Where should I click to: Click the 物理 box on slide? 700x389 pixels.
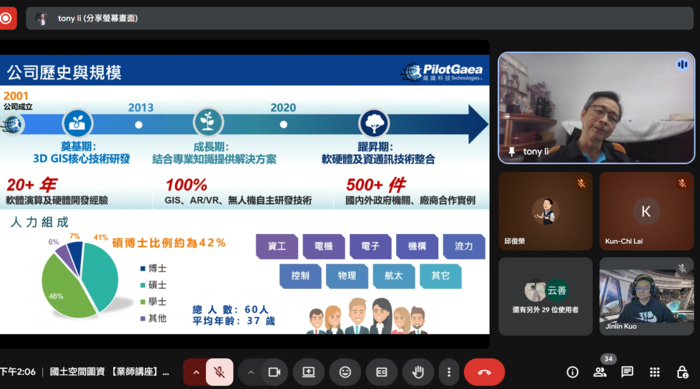point(347,276)
